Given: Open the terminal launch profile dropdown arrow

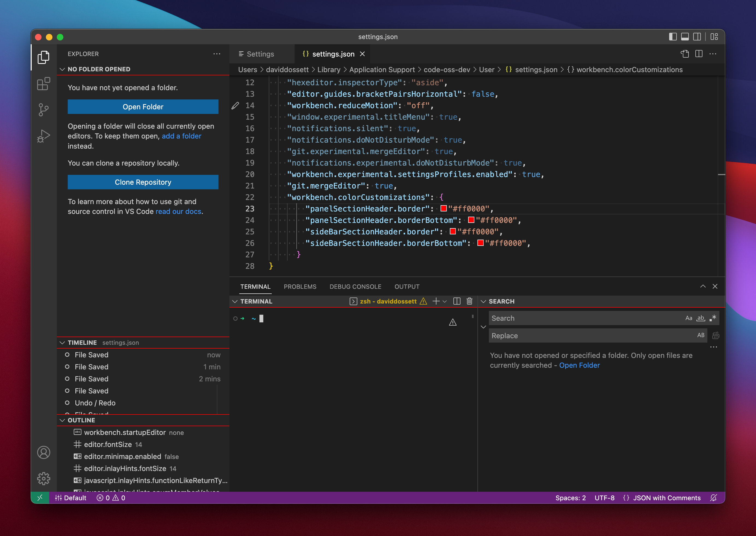Looking at the screenshot, I should pos(444,301).
